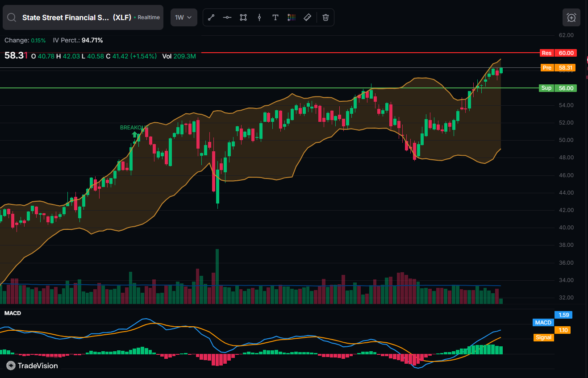Click the blue MACD value tag 1.59
Screen dimensions: 588x378
point(563,315)
